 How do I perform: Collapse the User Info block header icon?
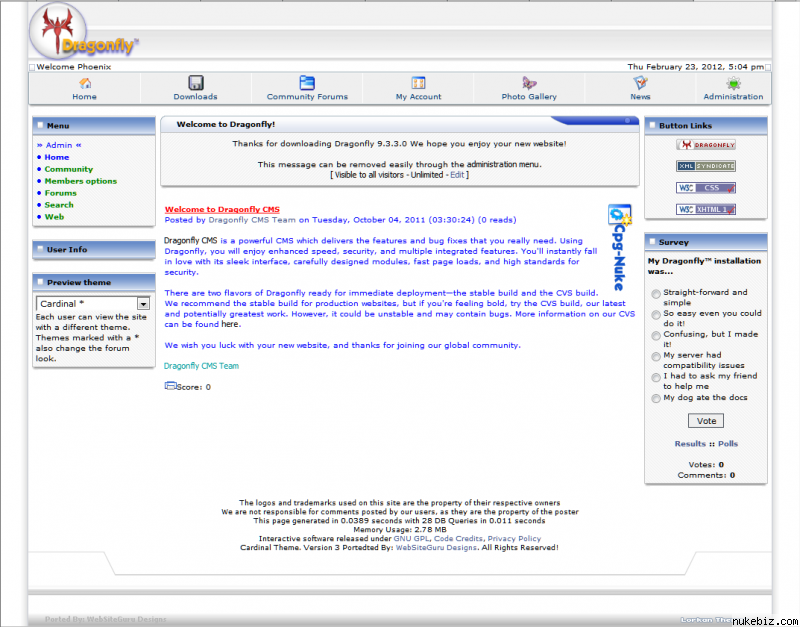pos(40,249)
